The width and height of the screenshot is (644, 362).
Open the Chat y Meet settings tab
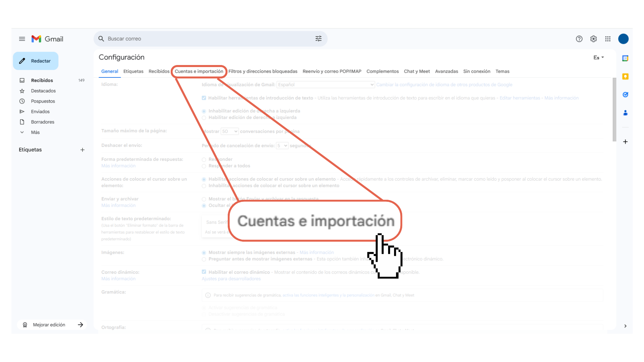point(417,71)
